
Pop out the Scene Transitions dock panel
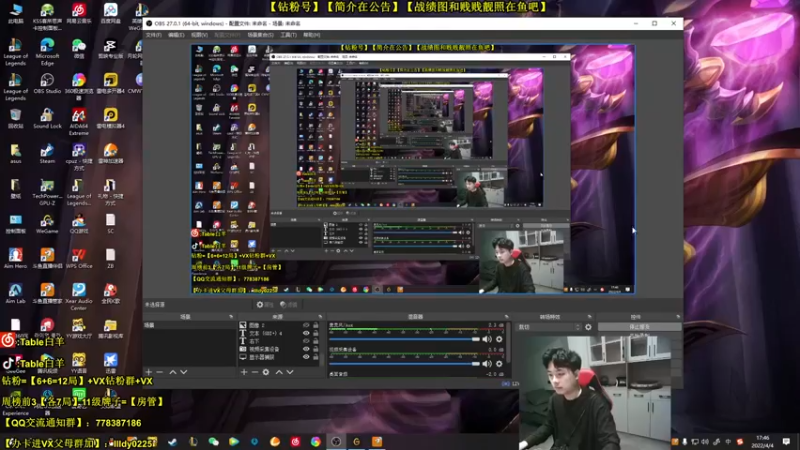[x=590, y=317]
